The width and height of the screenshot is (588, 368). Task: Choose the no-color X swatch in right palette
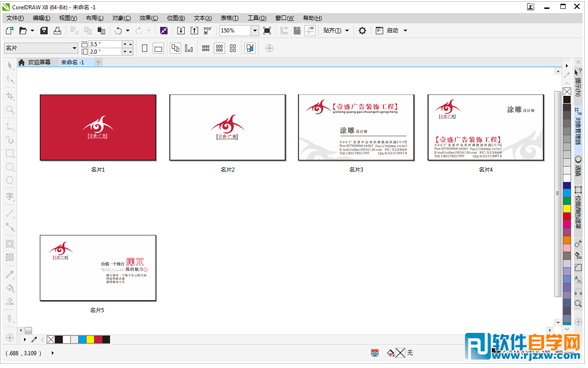567,91
